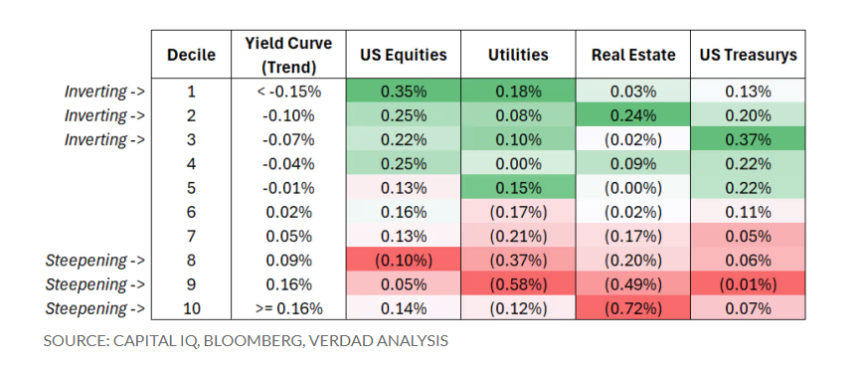Screen dimensions: 868x371
Task: Select the 0.24% Real Estate cell
Action: [633, 115]
